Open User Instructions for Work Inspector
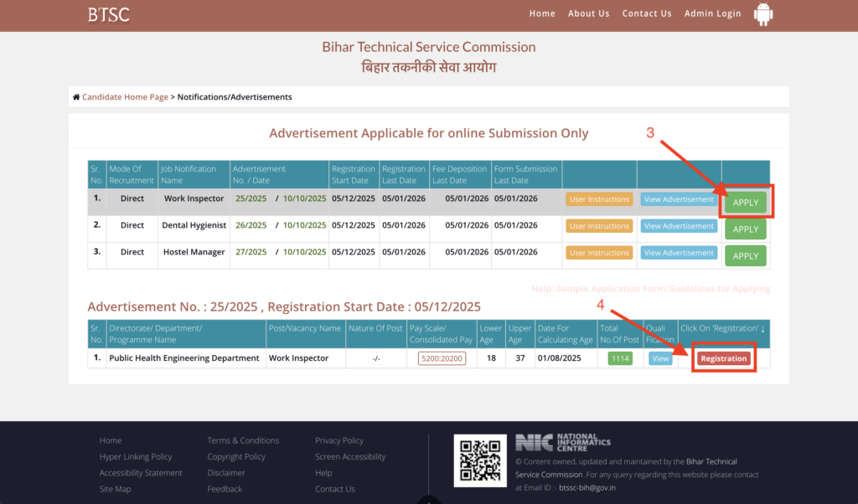The height and width of the screenshot is (504, 858). [x=599, y=199]
